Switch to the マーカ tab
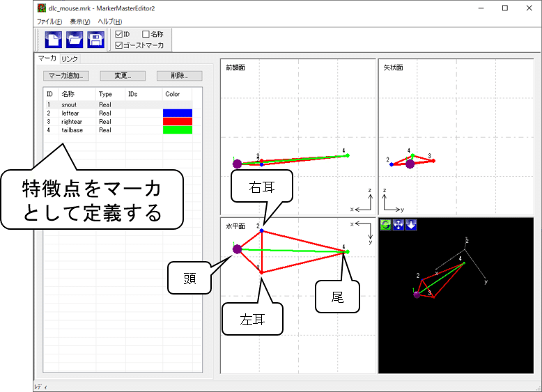Viewport: 542px width, 392px height. (x=47, y=58)
